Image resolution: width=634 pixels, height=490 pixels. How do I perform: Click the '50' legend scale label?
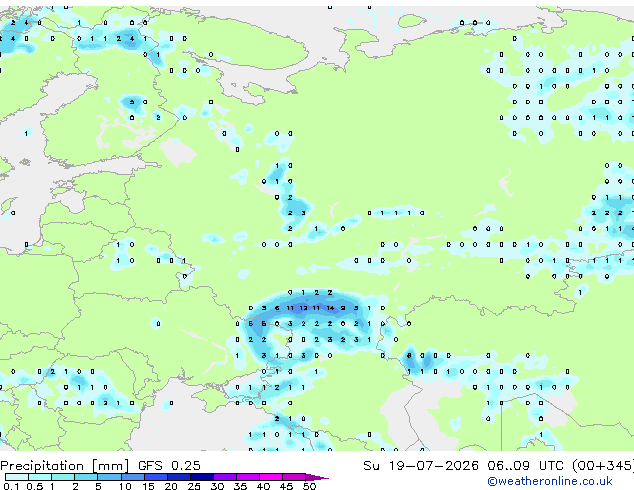point(309,486)
